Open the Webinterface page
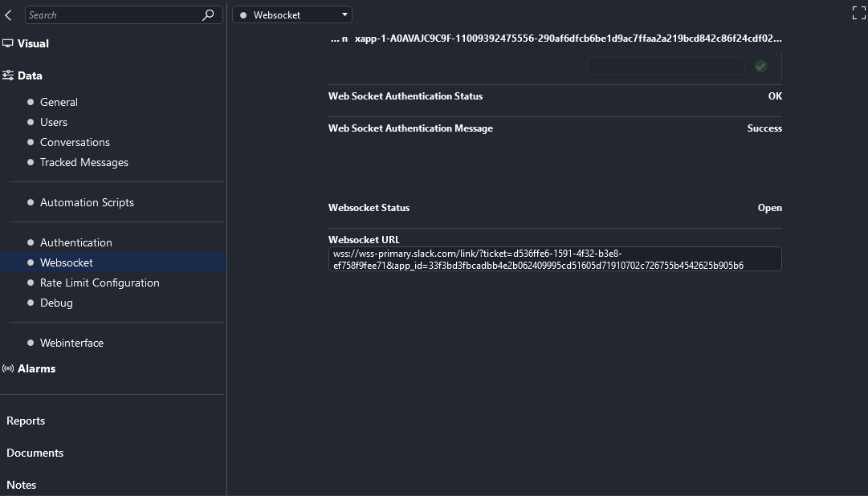Screen dimensions: 868x496 click(72, 343)
